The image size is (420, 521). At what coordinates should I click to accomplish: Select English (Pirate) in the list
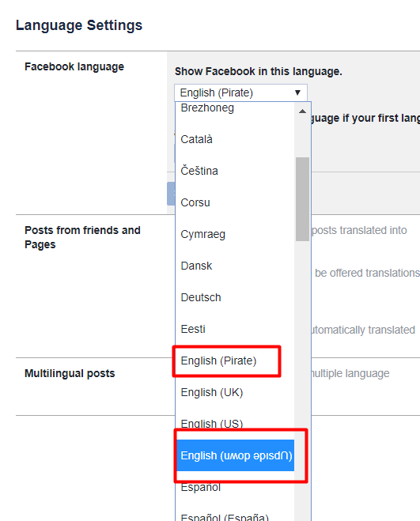(x=235, y=361)
